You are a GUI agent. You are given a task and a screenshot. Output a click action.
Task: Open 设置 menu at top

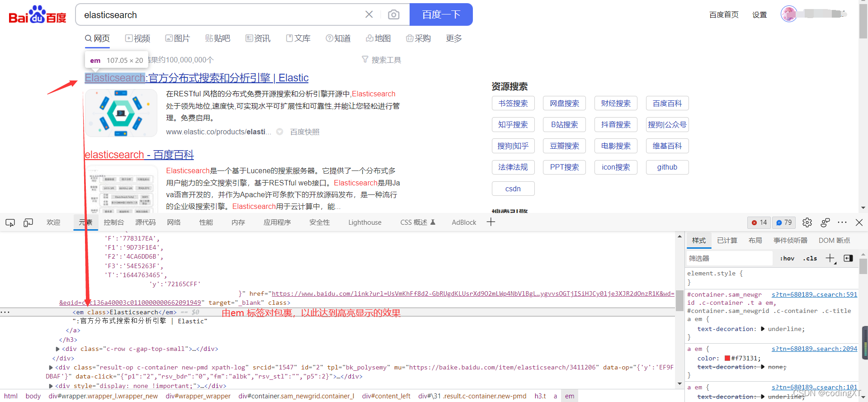point(759,14)
